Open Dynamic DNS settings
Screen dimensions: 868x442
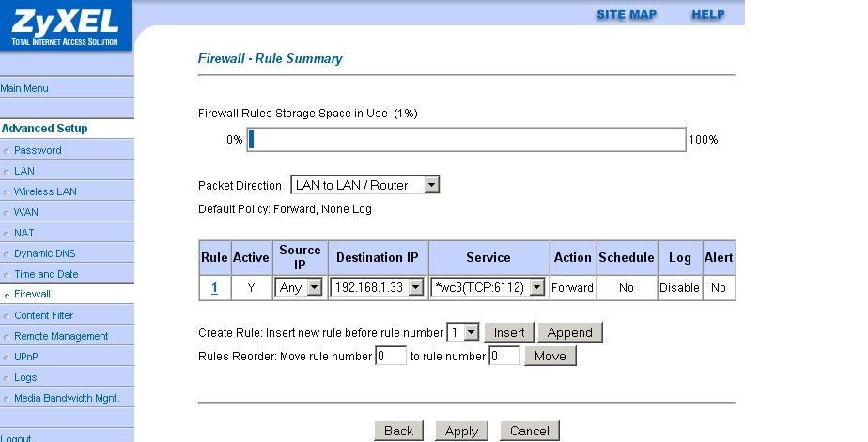tap(45, 253)
